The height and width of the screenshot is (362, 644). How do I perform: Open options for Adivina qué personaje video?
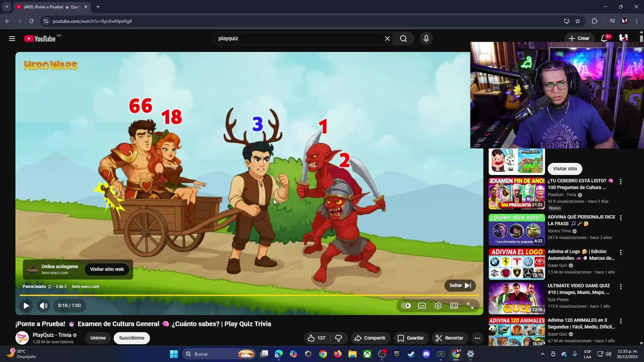pyautogui.click(x=621, y=218)
